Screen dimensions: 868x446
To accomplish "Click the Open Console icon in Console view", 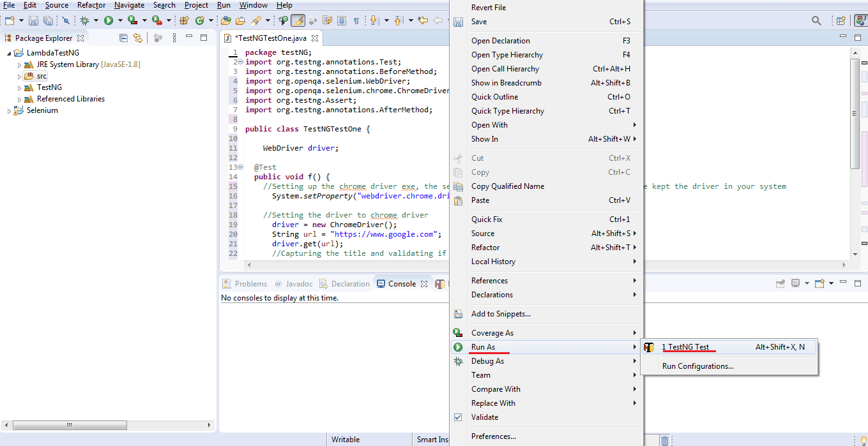I will tap(820, 284).
